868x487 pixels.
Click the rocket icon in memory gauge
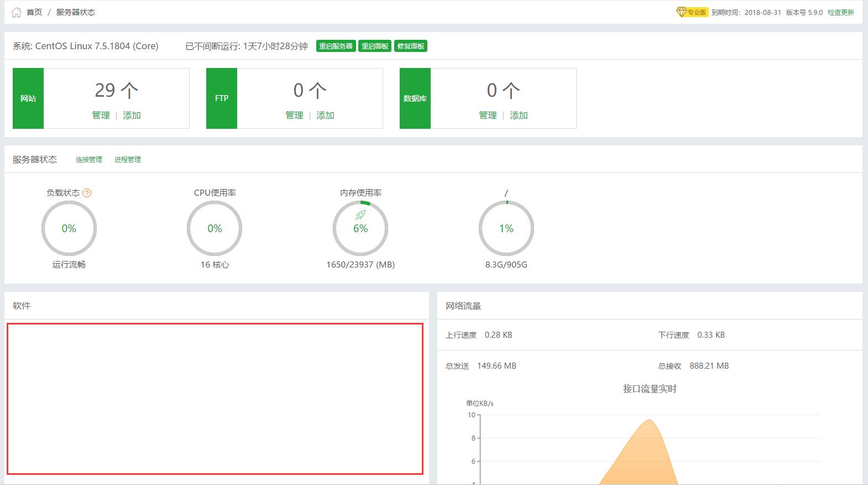tap(360, 215)
